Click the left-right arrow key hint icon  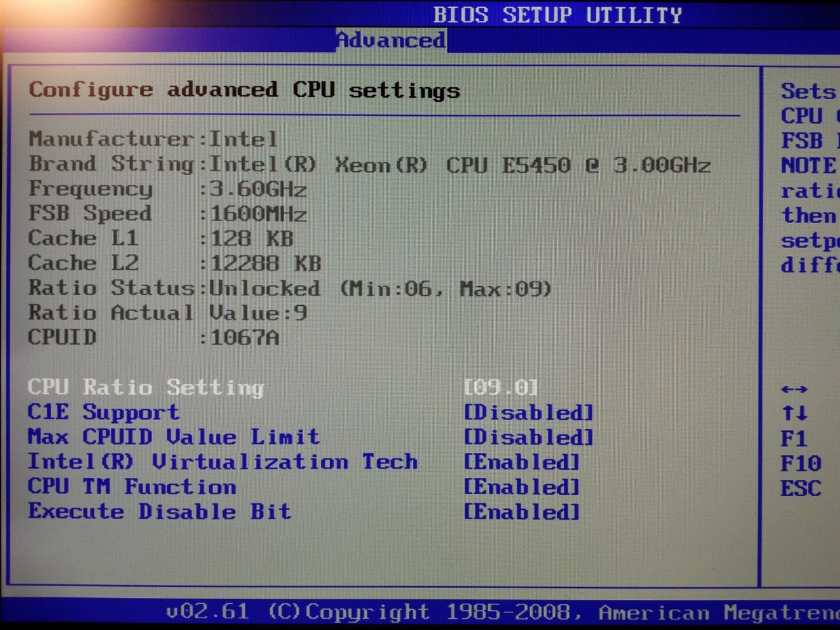794,389
